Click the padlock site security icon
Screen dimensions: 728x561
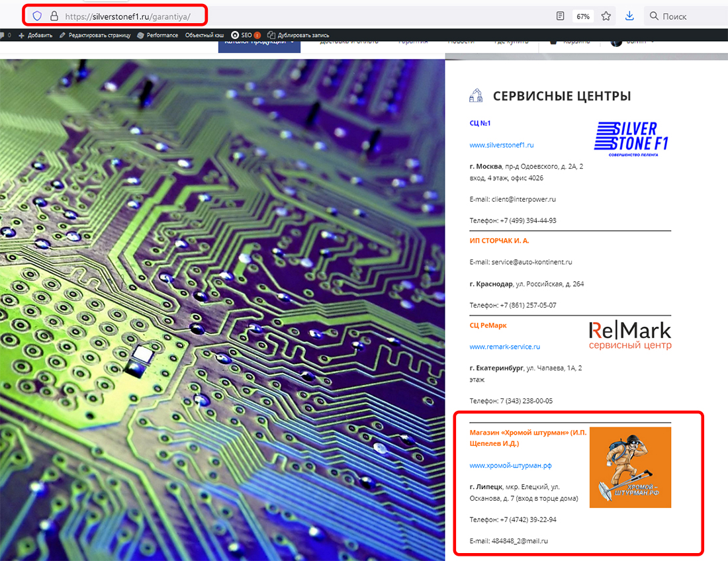(54, 17)
